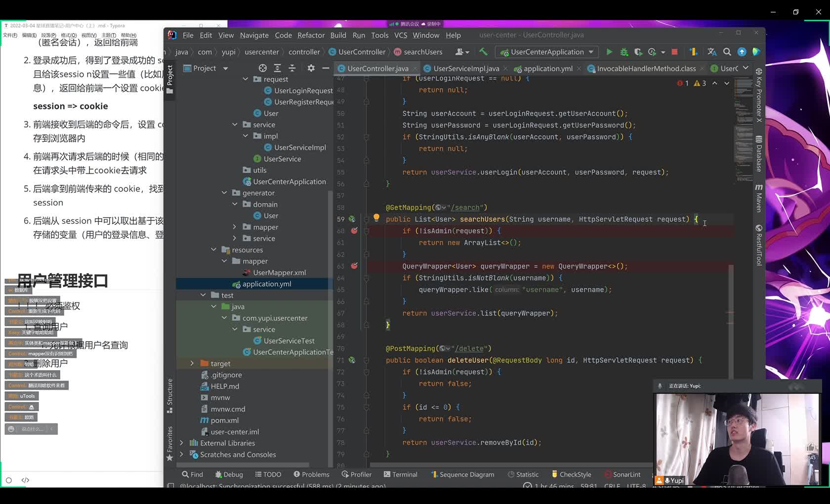Open the Problems tool window
This screenshot has width=830, height=504.
(311, 474)
